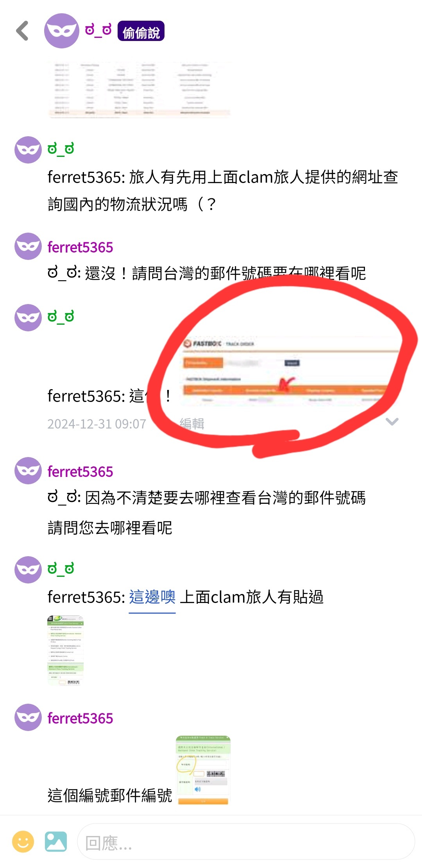Open the 這邊噢 hyperlink
The image size is (422, 868).
tap(152, 597)
